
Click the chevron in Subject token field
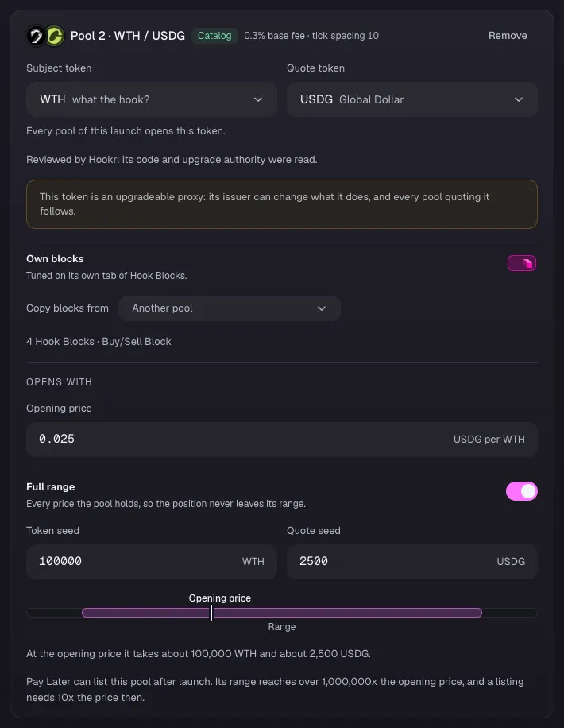[258, 99]
